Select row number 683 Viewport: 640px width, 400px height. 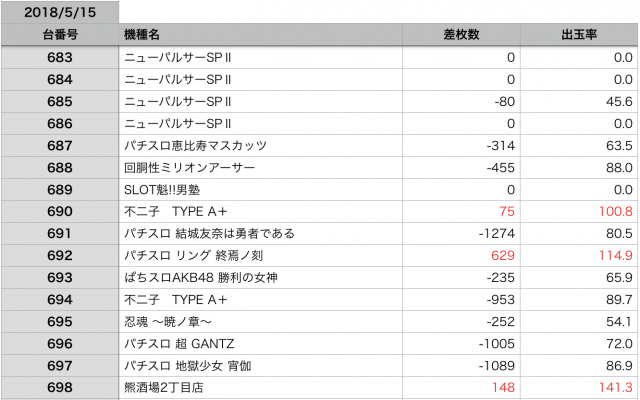click(59, 57)
